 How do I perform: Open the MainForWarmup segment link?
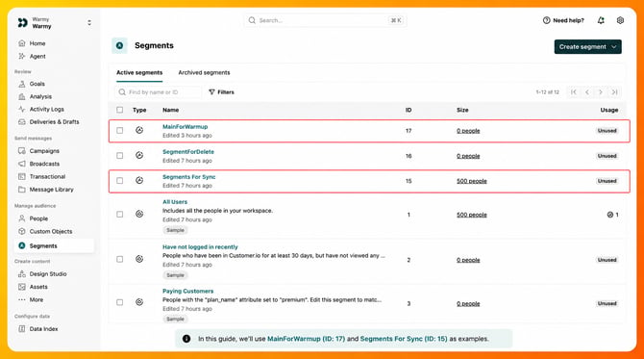pos(185,127)
